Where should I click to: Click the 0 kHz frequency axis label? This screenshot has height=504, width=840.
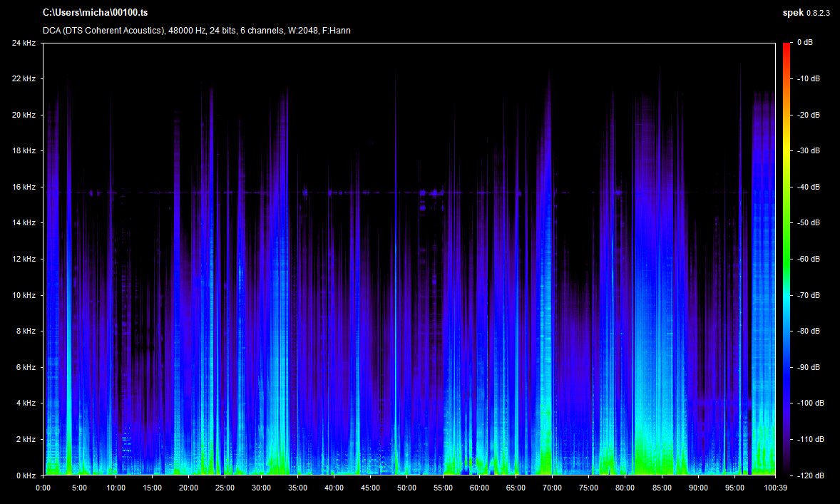tap(26, 475)
